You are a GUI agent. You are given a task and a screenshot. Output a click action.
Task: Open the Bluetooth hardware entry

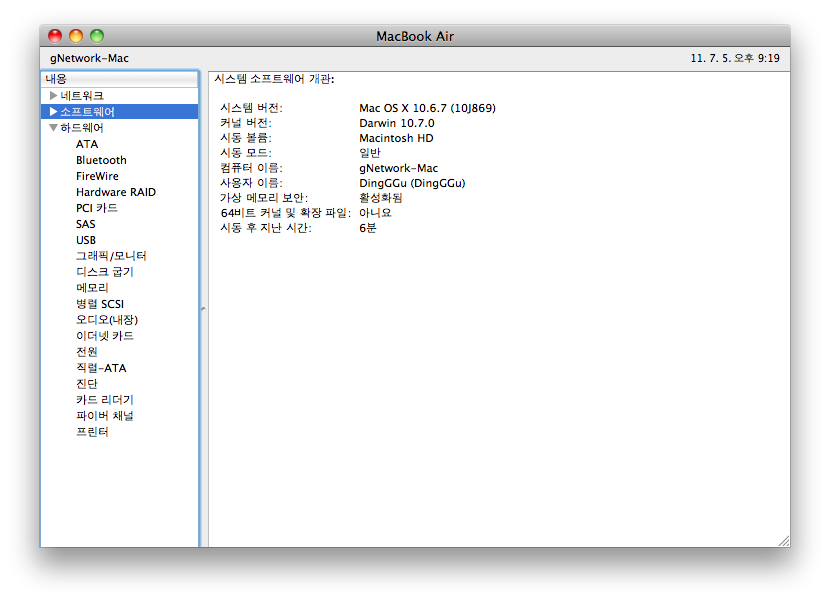[x=101, y=160]
